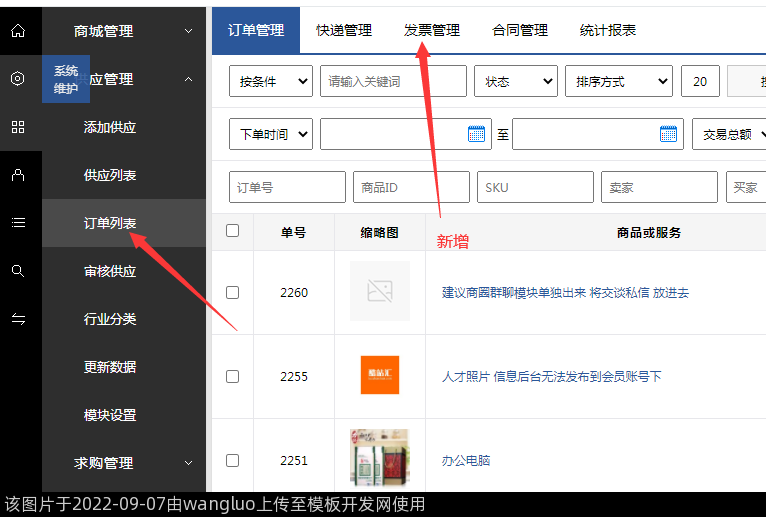Click the swap arrows icon in sidebar
This screenshot has width=766, height=517.
[18, 319]
